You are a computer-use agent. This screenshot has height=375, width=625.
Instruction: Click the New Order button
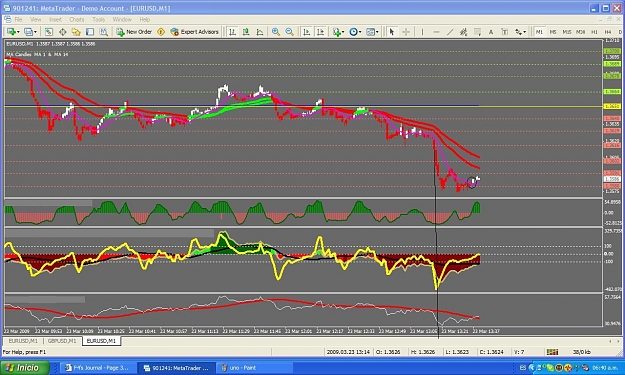[x=134, y=31]
